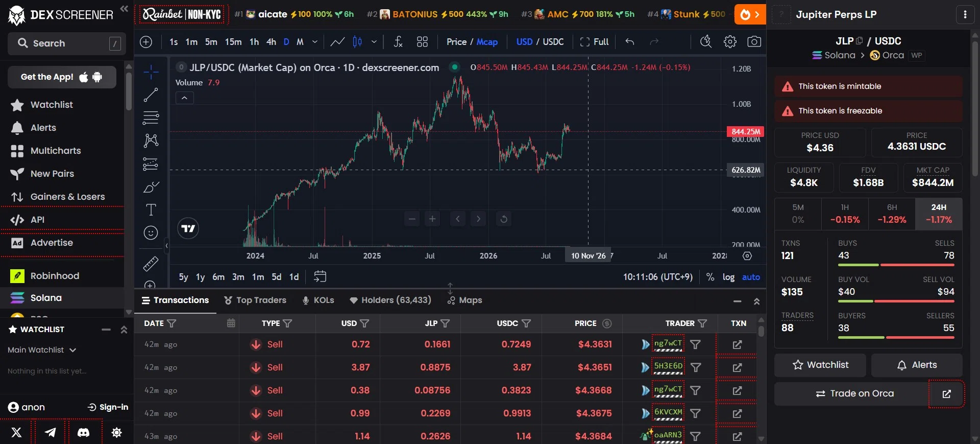Toggle auto scale on chart

coord(751,277)
